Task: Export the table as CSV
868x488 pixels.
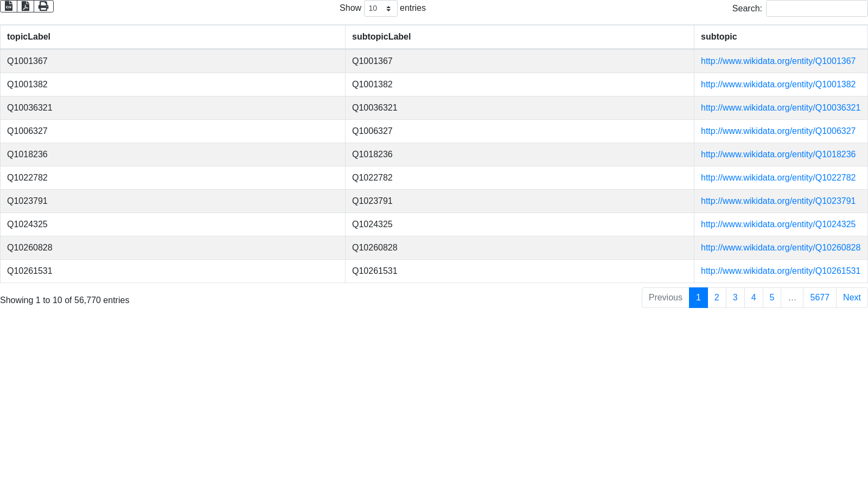Action: [9, 6]
